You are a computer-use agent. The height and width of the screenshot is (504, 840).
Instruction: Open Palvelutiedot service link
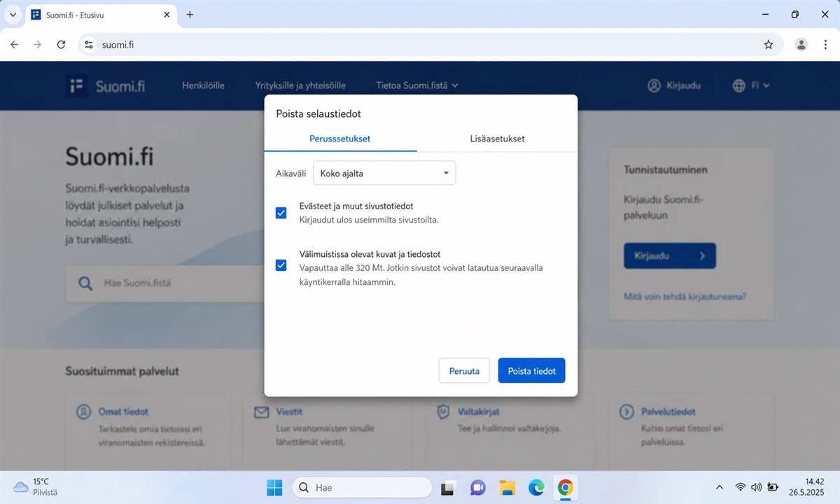pos(668,412)
